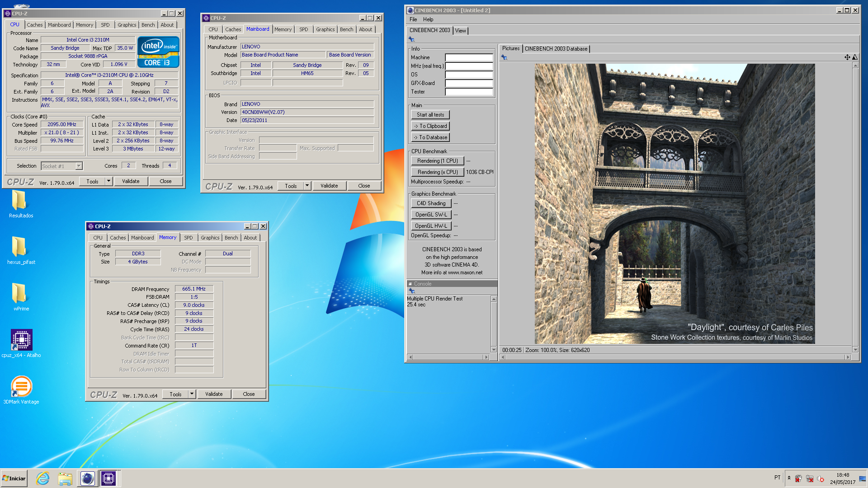Run the OpenGL SW-L test
The height and width of the screenshot is (488, 868).
(431, 215)
